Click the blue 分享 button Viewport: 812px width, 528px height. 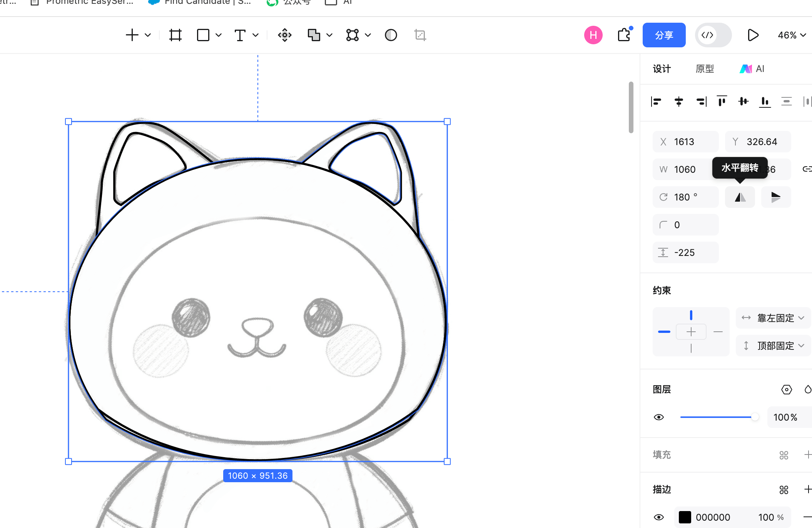tap(664, 35)
